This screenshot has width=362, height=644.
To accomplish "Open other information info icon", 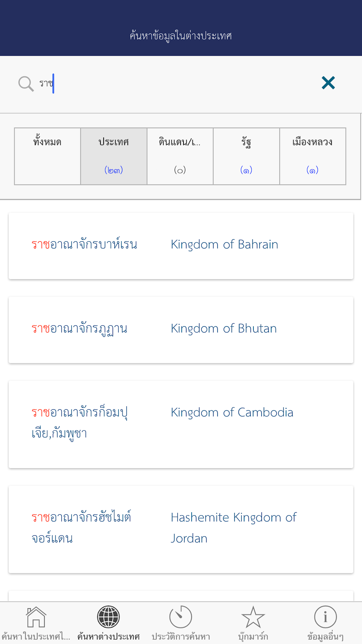I will [325, 617].
